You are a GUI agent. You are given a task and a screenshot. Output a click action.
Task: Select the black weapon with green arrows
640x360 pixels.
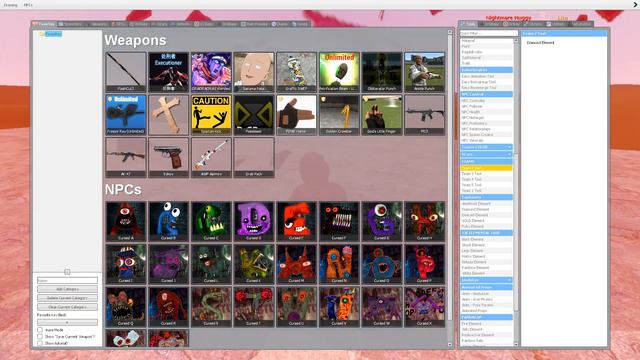[254, 115]
